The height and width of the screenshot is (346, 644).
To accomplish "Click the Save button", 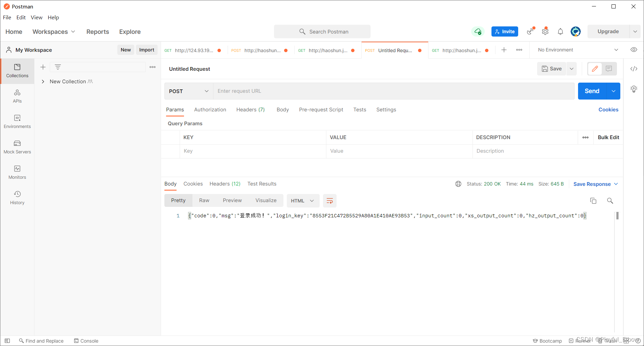I will tap(552, 69).
